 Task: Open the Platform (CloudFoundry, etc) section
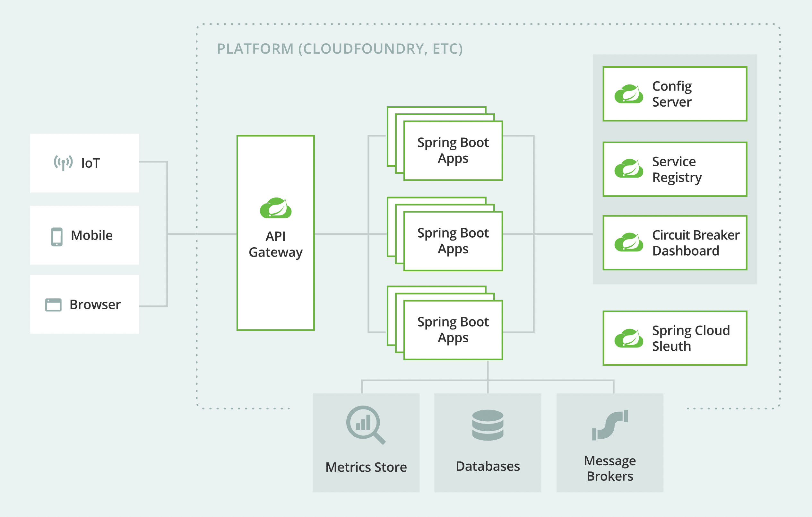pos(341,49)
